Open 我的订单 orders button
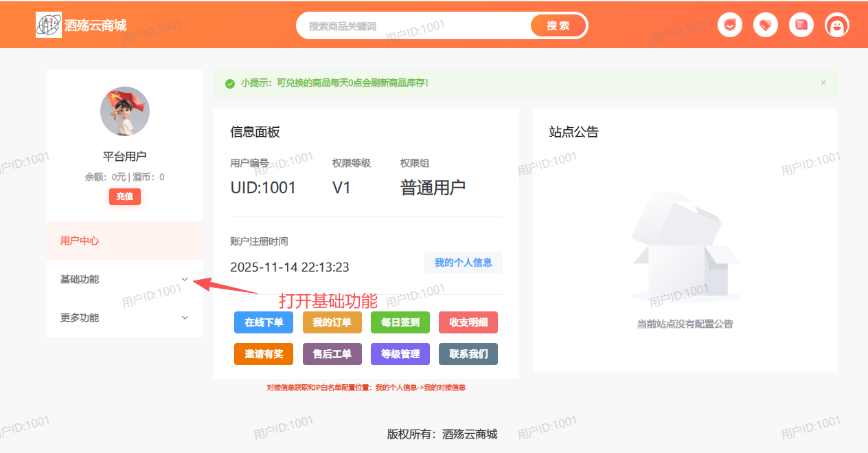868x453 pixels. tap(332, 322)
